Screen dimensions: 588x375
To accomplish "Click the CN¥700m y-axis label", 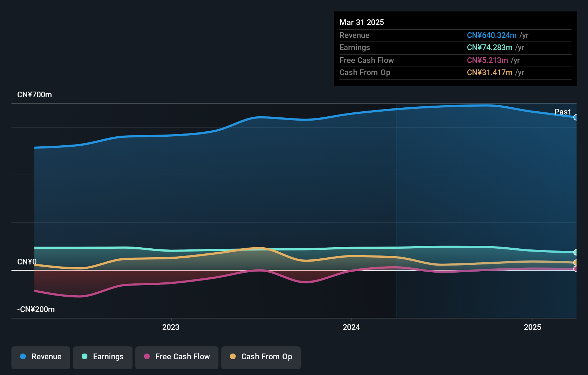I will [35, 95].
